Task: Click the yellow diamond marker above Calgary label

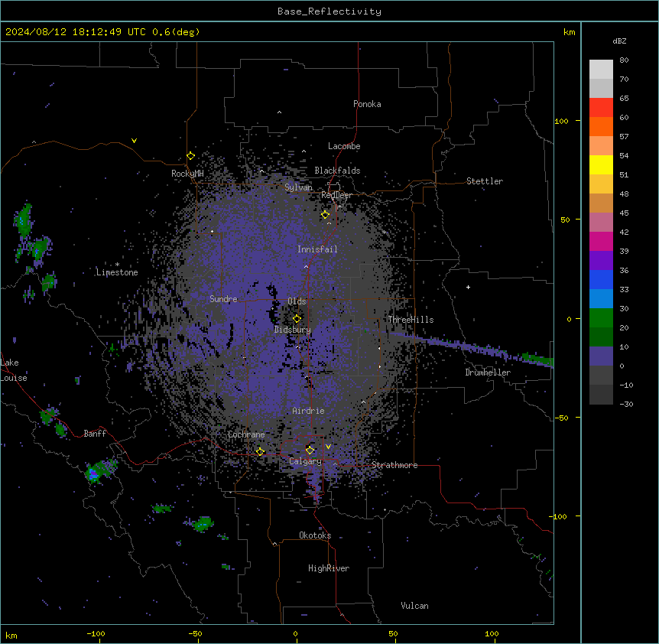Action: [x=310, y=450]
